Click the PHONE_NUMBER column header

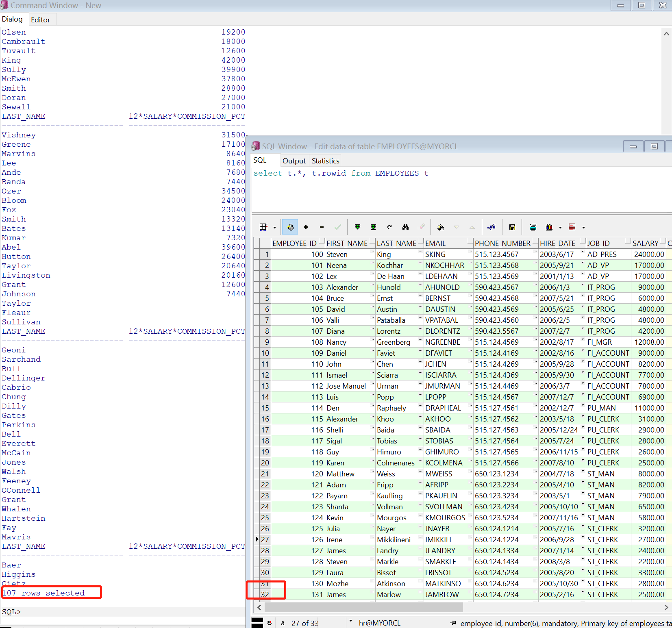point(506,243)
